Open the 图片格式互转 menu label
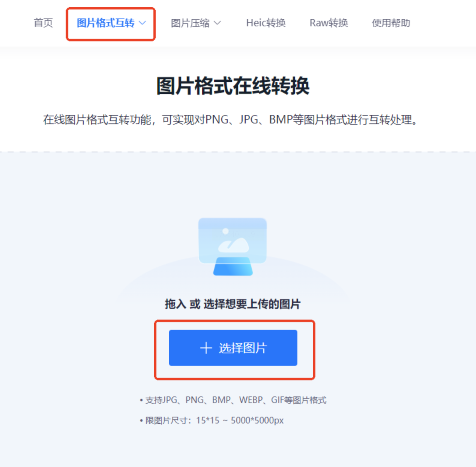 [105, 23]
